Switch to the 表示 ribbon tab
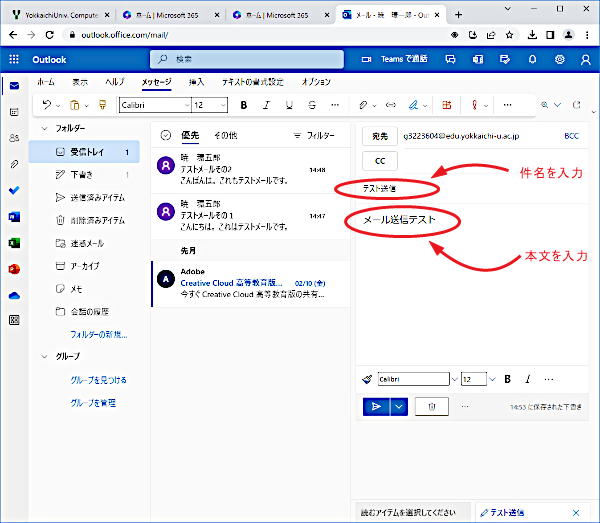This screenshot has width=600, height=523. click(x=80, y=82)
